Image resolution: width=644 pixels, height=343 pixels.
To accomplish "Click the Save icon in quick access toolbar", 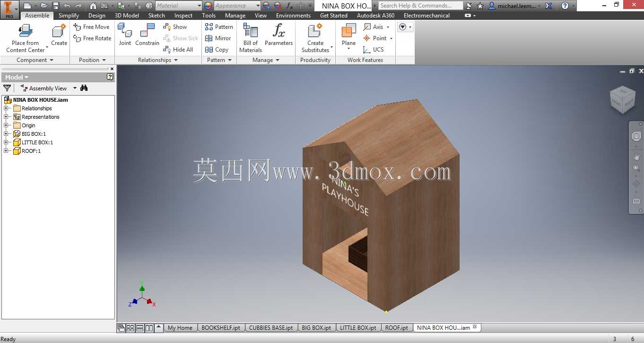I will (55, 6).
